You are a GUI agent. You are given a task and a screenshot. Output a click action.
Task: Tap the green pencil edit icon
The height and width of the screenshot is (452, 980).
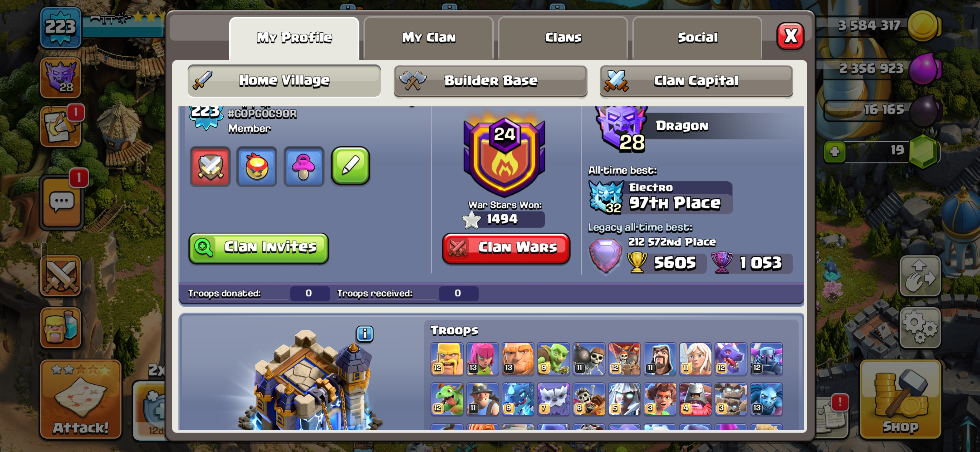pos(350,166)
